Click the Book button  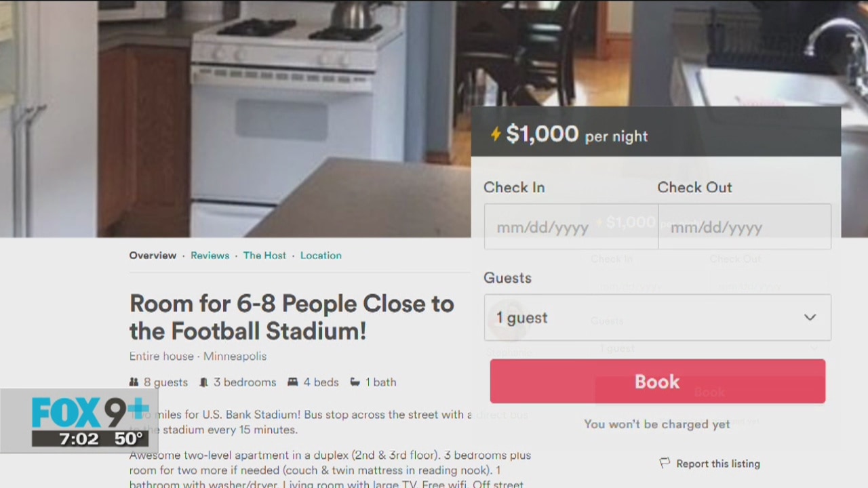click(x=657, y=382)
